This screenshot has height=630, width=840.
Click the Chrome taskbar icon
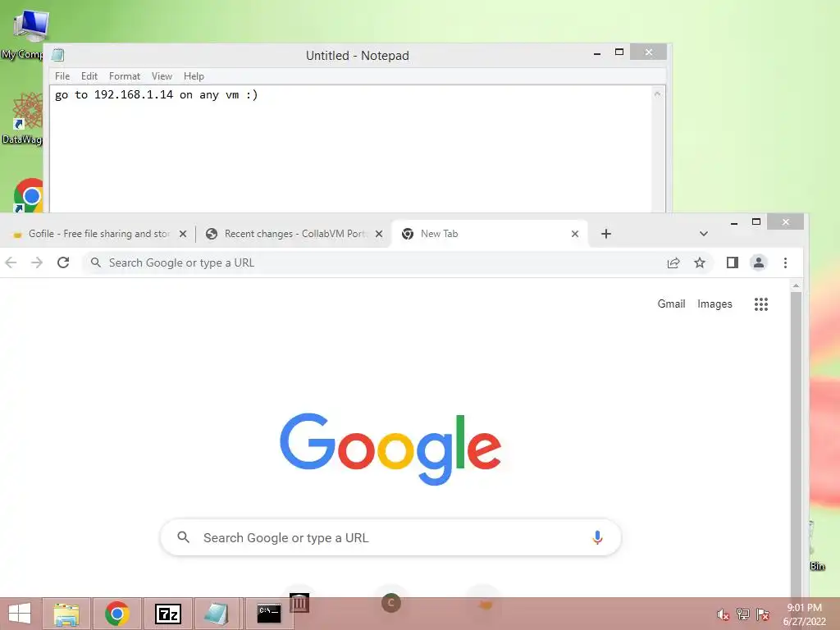(x=116, y=614)
